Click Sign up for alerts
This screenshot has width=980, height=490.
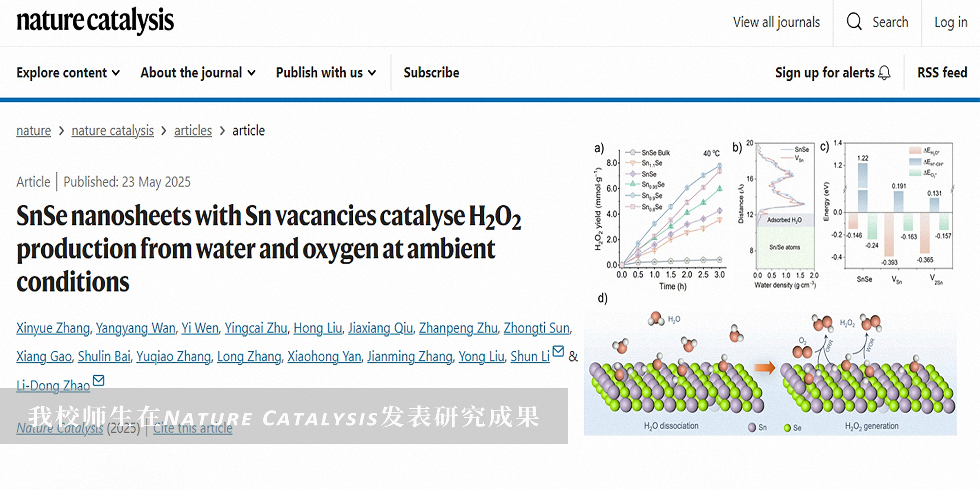pyautogui.click(x=825, y=73)
